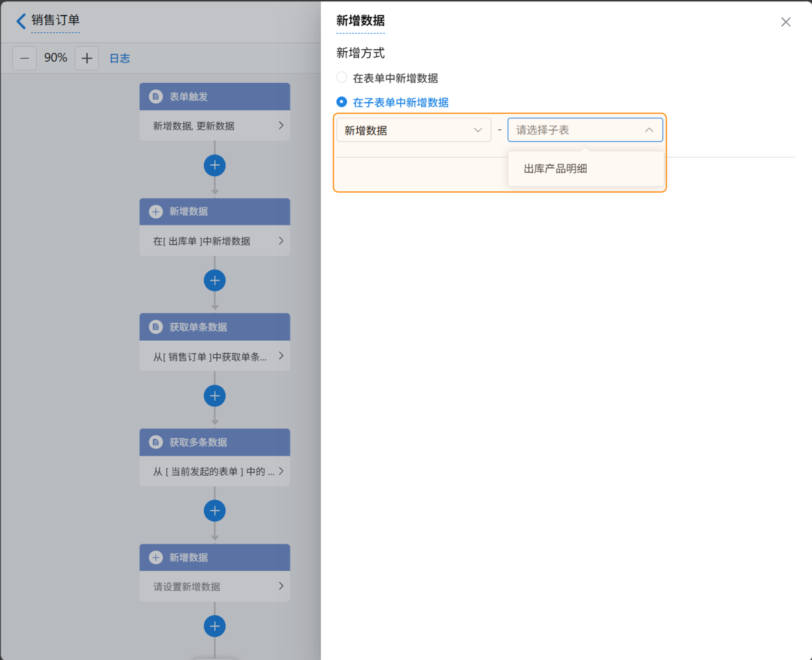Click the plus circle below 请设置新增数据
The height and width of the screenshot is (660, 812).
(215, 626)
